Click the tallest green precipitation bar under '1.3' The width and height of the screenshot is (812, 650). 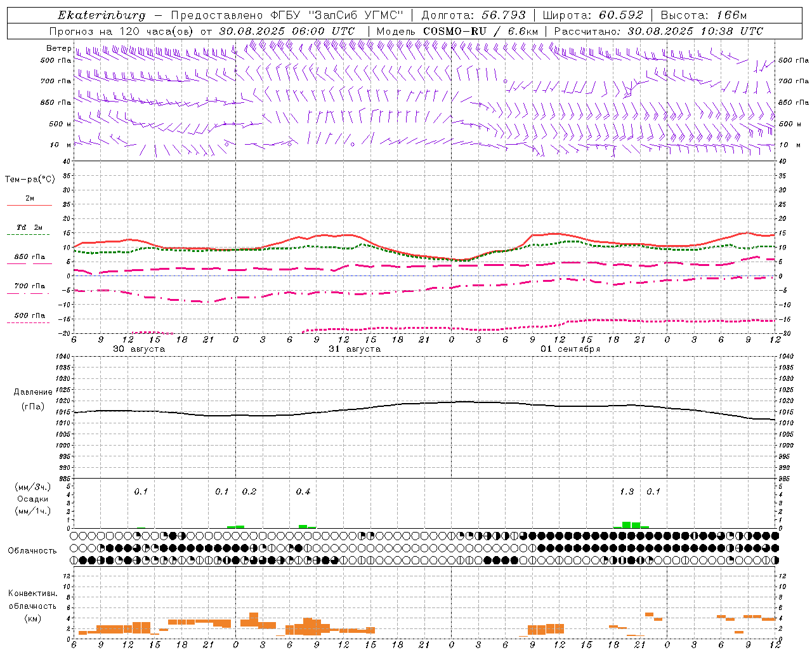coord(627,525)
